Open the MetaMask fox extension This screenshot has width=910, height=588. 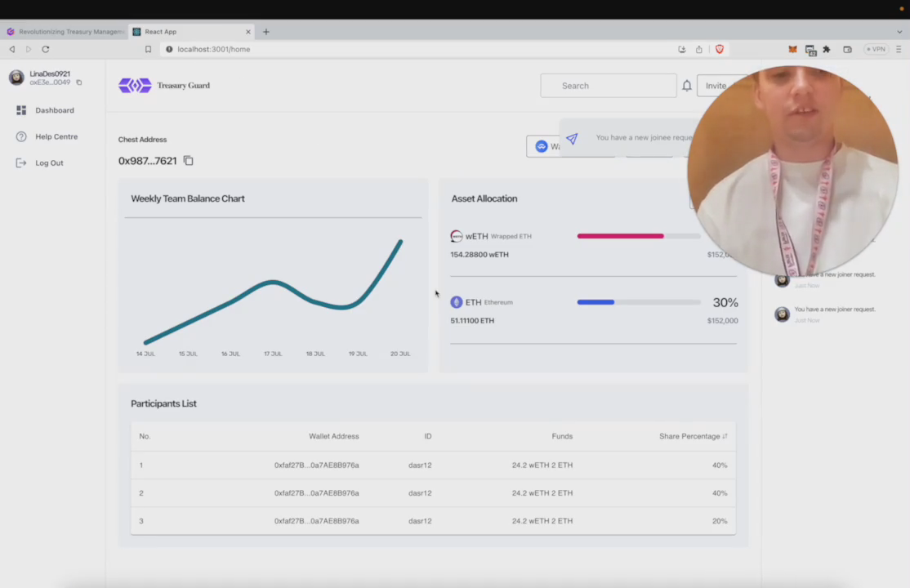coord(792,49)
